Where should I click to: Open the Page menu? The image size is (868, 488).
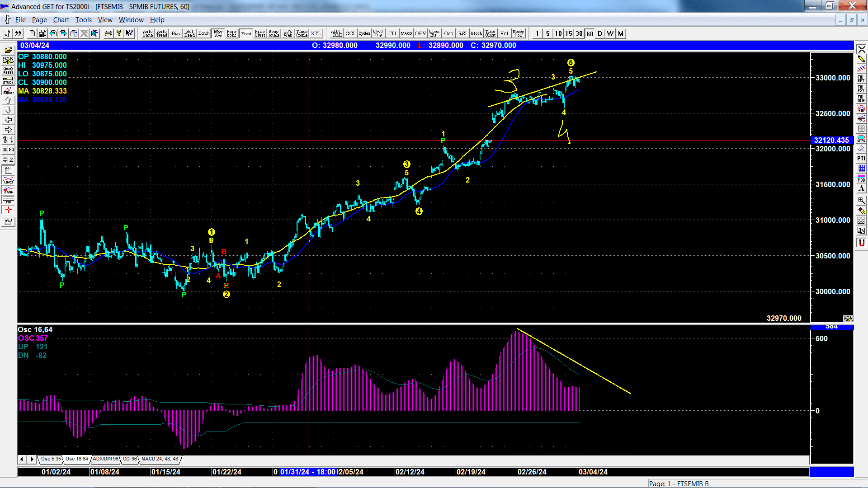39,20
